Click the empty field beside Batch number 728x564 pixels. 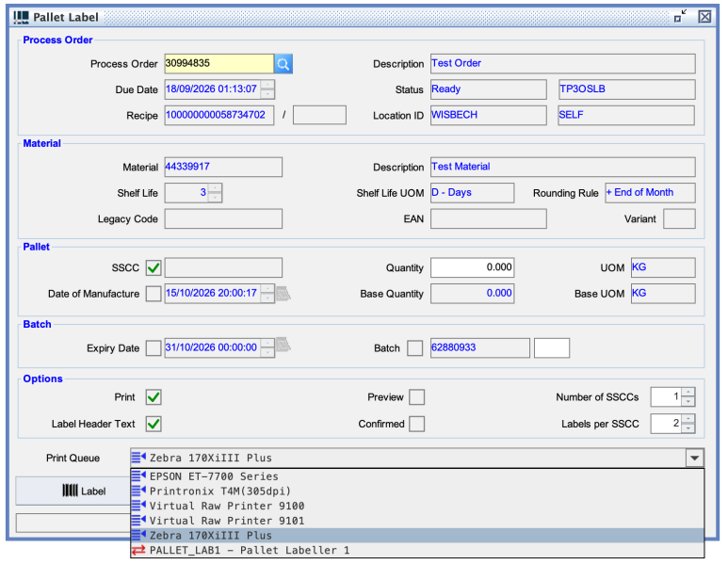[x=552, y=347]
